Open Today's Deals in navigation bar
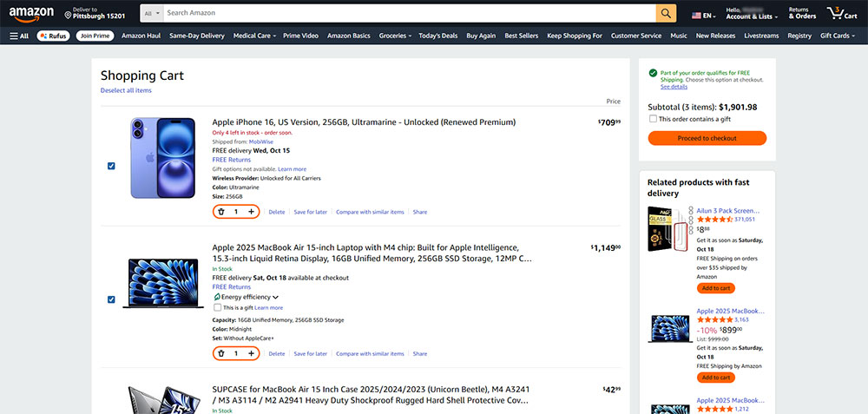Screen dimensions: 868x414 pyautogui.click(x=438, y=36)
